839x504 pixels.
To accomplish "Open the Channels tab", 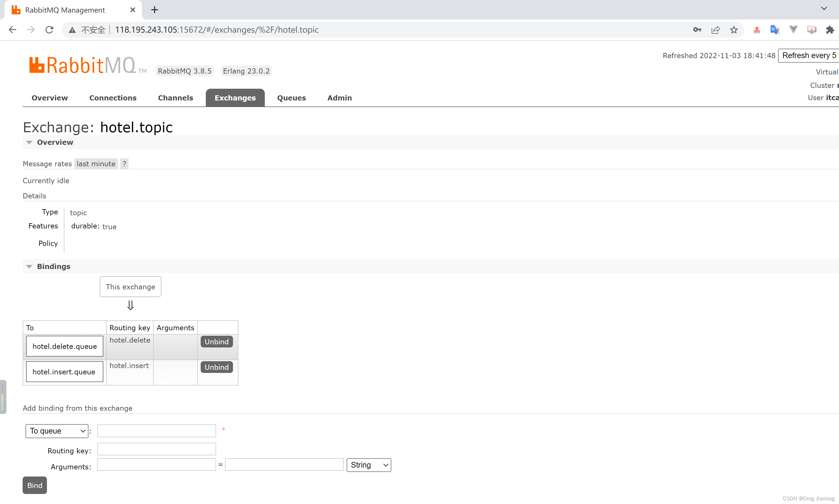I will click(175, 98).
